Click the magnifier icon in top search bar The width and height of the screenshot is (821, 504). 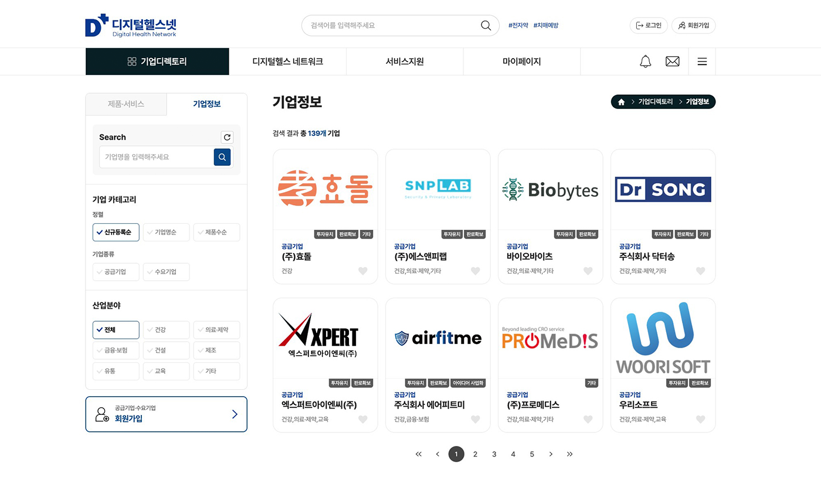pos(486,26)
